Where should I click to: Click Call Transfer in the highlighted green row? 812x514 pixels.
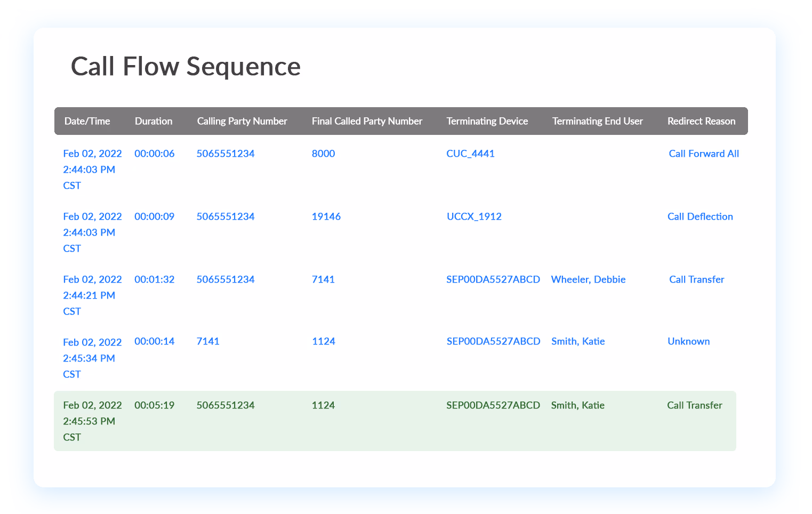pyautogui.click(x=694, y=405)
